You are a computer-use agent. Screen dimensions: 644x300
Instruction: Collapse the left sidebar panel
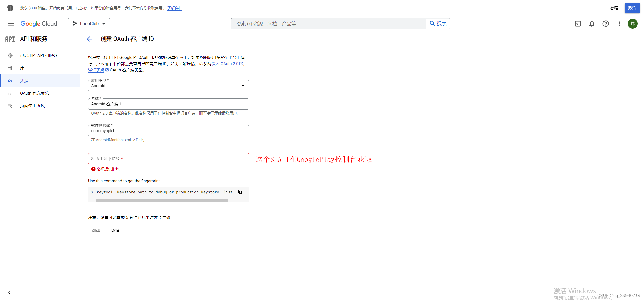(x=10, y=292)
